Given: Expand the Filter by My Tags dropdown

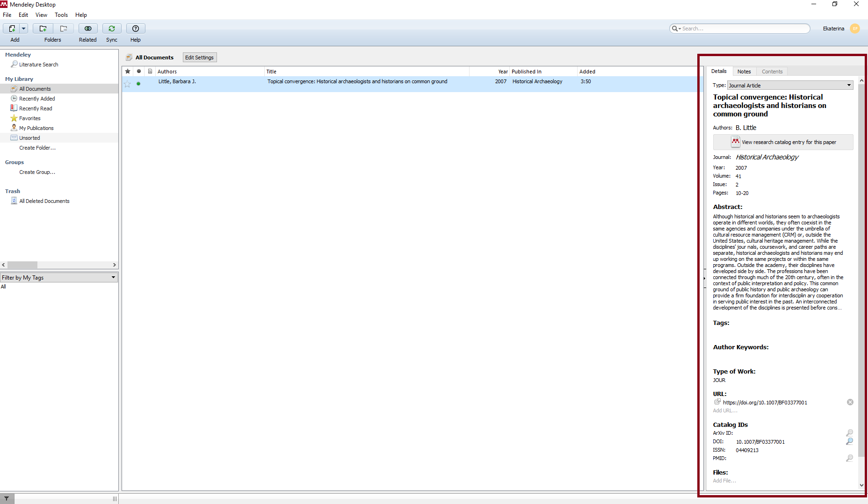Looking at the screenshot, I should (x=59, y=277).
